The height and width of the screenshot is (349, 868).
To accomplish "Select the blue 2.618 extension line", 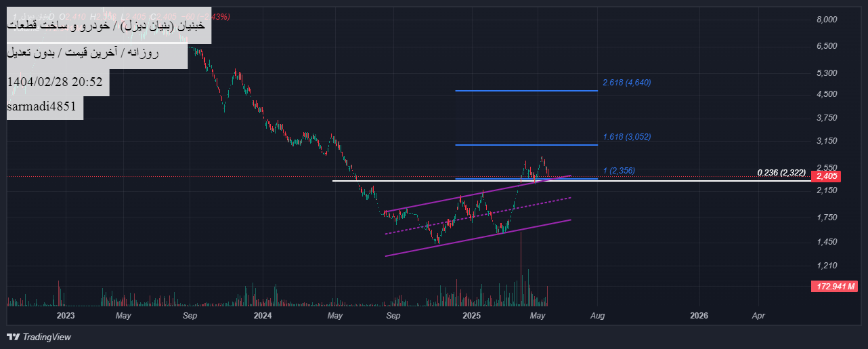I will click(x=526, y=90).
